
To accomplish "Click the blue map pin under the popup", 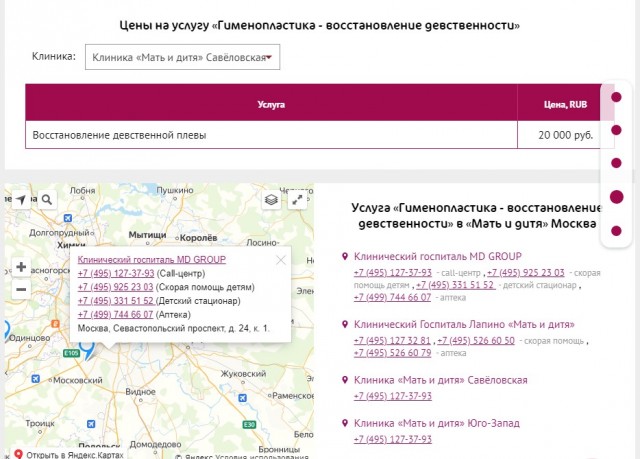I will point(87,349).
